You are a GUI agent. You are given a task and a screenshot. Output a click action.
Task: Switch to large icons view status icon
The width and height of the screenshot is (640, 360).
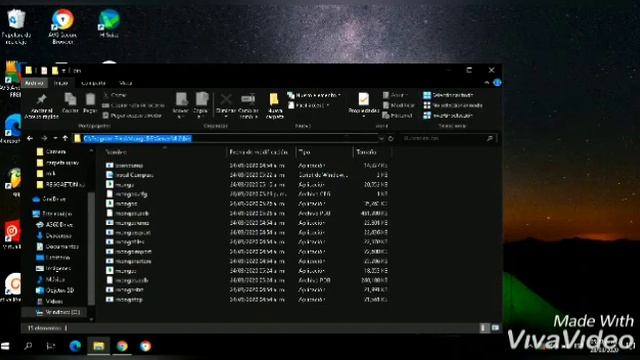coord(495,328)
